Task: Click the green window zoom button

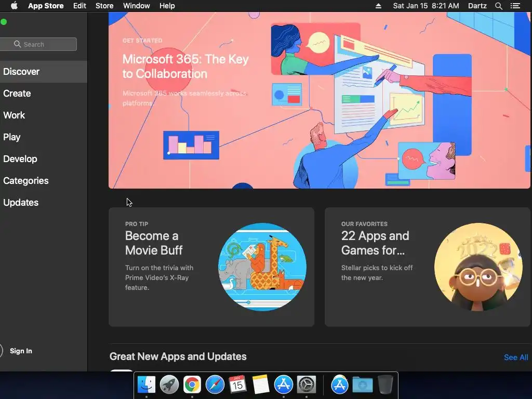Action: pyautogui.click(x=4, y=22)
